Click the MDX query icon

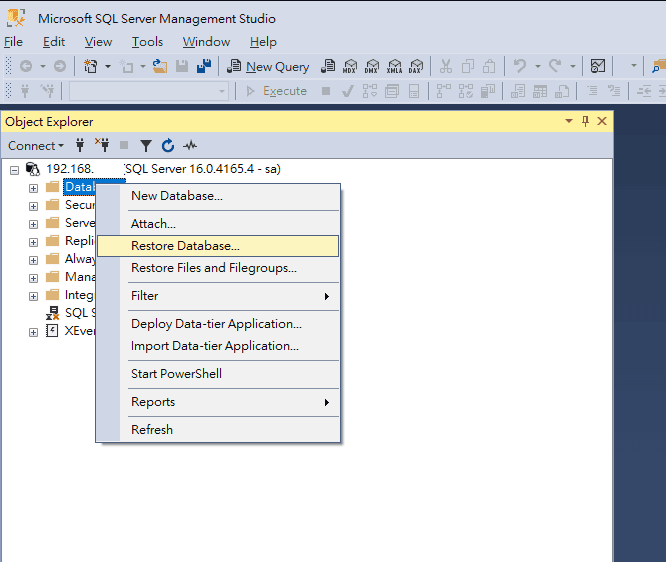tap(350, 66)
